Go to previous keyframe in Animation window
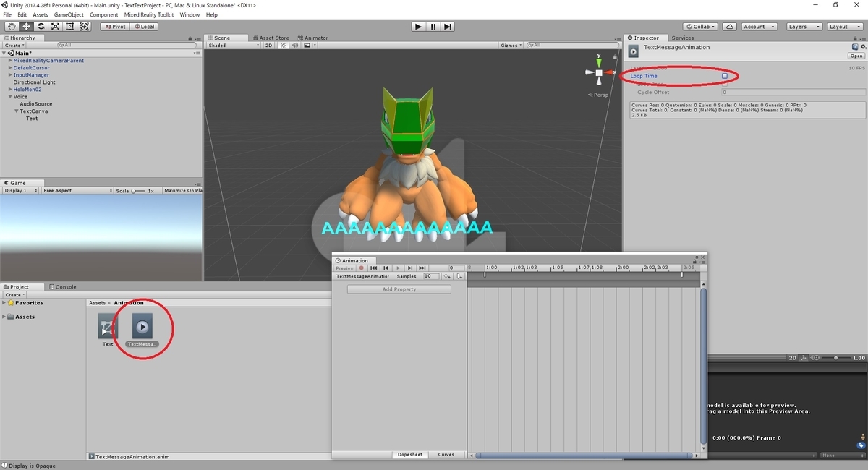Screen dimensions: 868x470 [x=386, y=268]
